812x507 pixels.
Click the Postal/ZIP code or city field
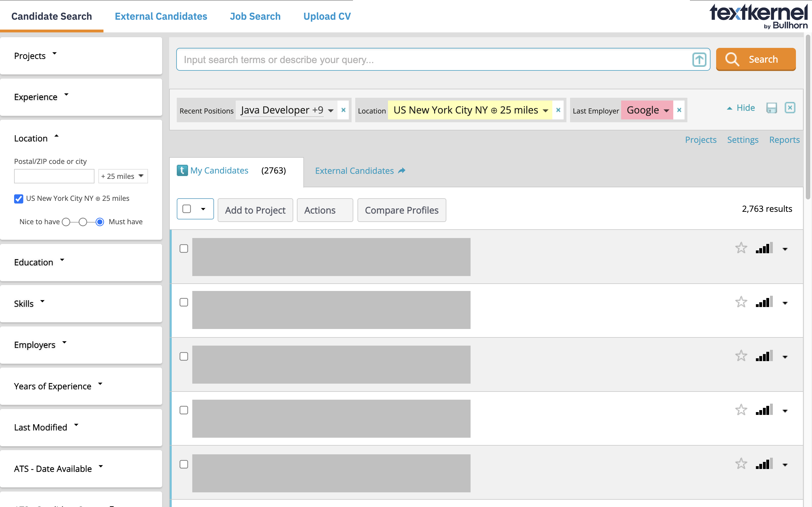click(54, 176)
